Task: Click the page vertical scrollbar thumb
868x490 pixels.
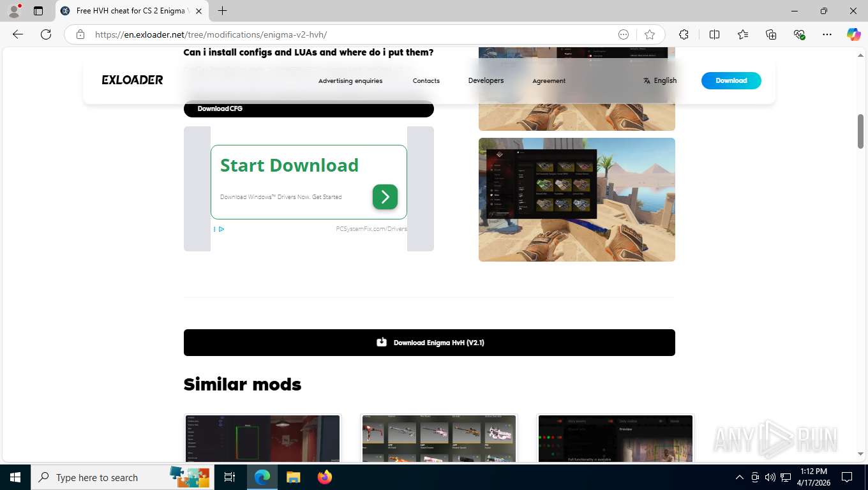Action: 860,131
